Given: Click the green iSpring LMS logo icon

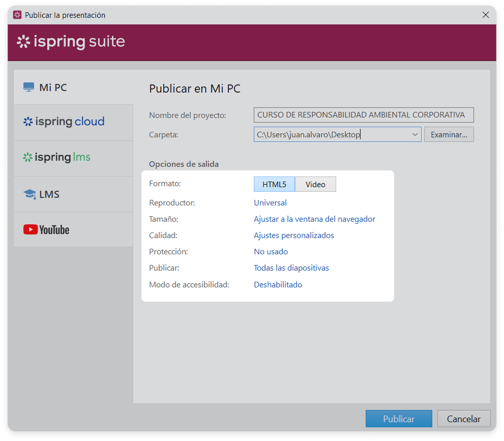Looking at the screenshot, I should point(27,157).
